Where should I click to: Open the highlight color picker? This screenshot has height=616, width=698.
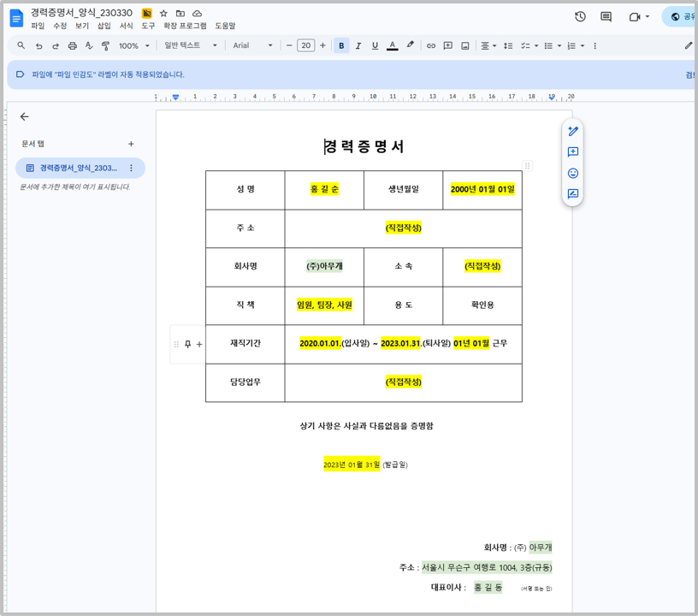click(x=410, y=45)
